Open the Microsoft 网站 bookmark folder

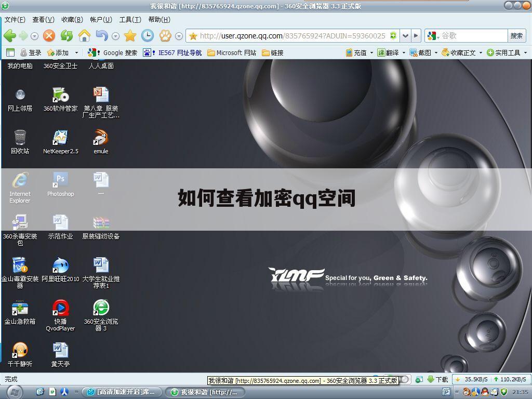click(232, 52)
